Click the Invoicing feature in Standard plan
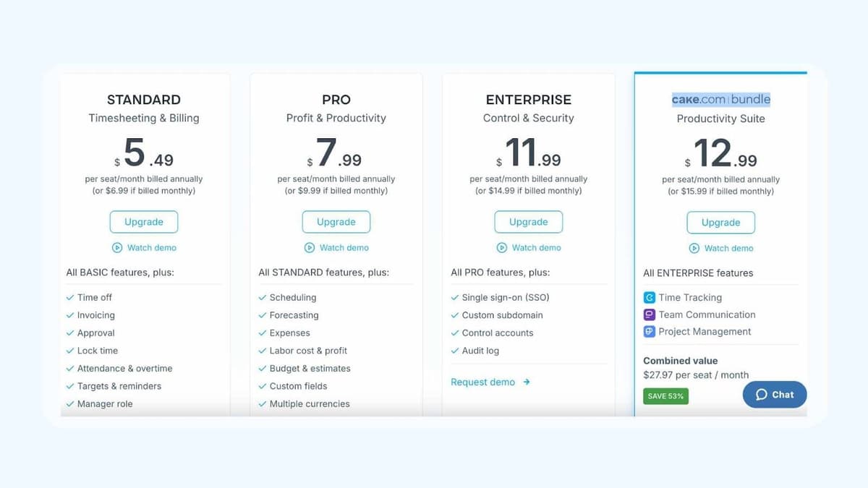The image size is (868, 488). click(x=96, y=315)
